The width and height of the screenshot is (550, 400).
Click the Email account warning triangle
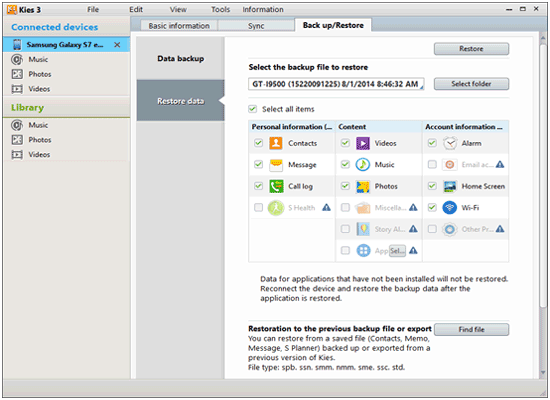(500, 164)
